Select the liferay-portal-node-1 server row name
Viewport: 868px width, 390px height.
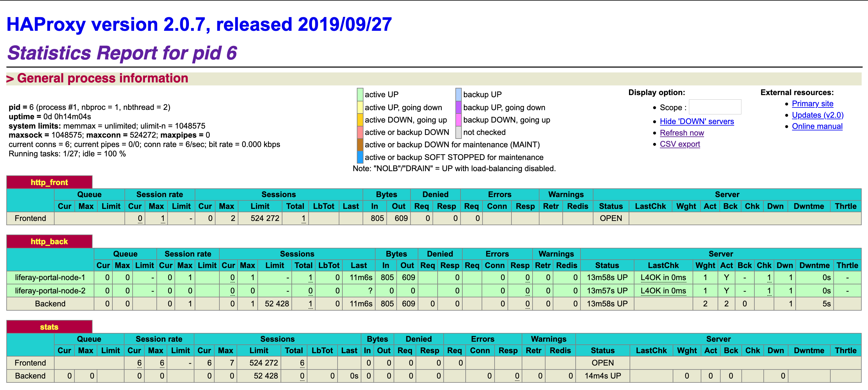tap(50, 278)
